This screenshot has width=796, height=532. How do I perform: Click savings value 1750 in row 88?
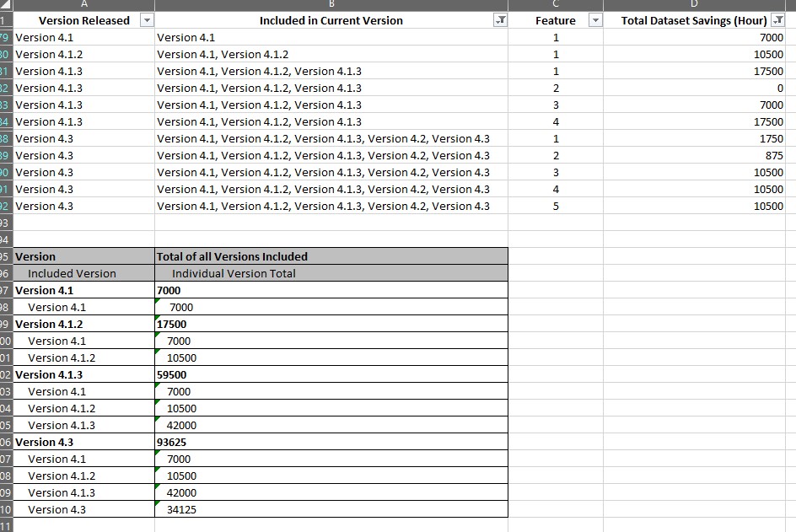(694, 138)
